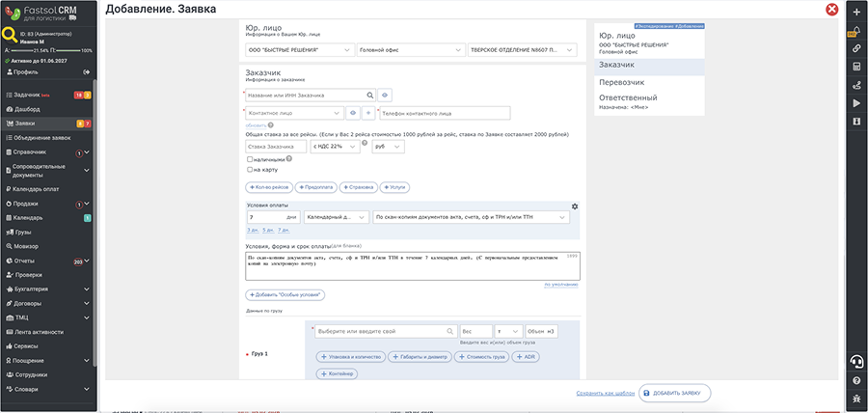The height and width of the screenshot is (413, 868).
Task: Go to Календарь оплат in sidebar
Action: pyautogui.click(x=41, y=187)
